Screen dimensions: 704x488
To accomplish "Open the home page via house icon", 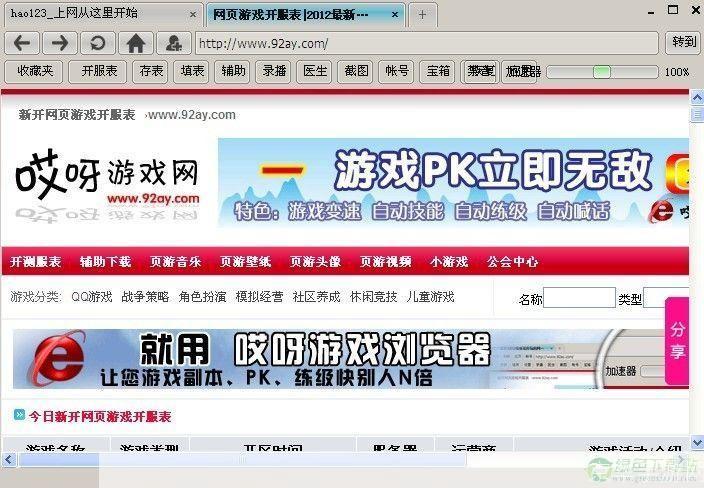I will [x=136, y=44].
